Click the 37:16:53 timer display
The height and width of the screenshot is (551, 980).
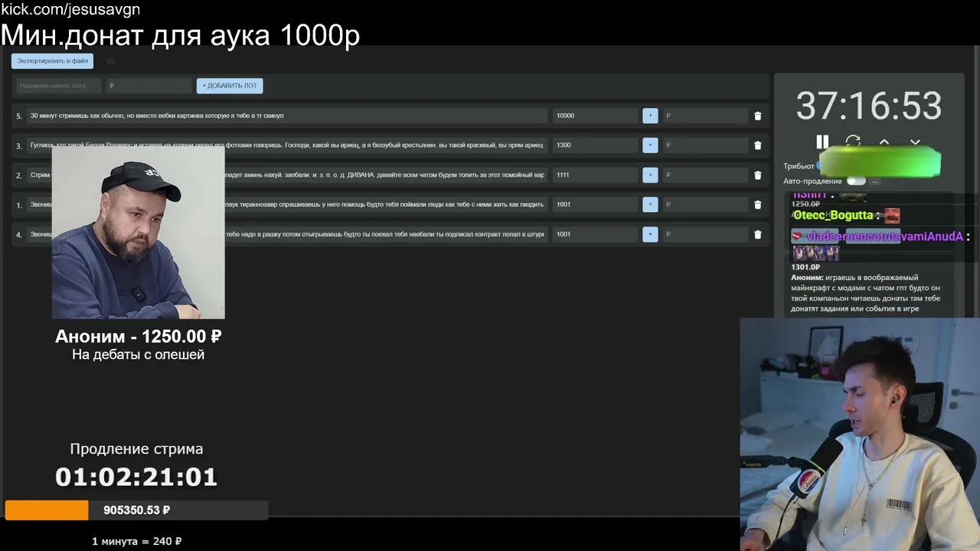pos(869,106)
